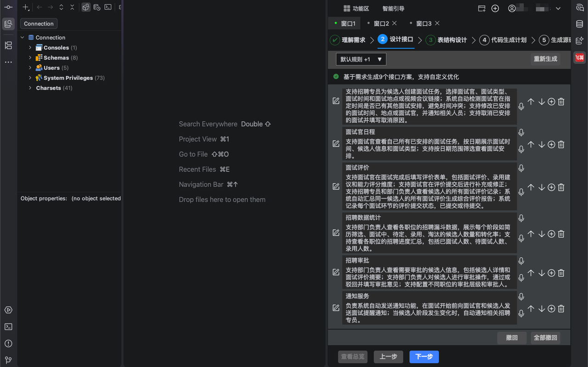Click the new window icon in the header
The height and width of the screenshot is (367, 588).
pos(482,8)
